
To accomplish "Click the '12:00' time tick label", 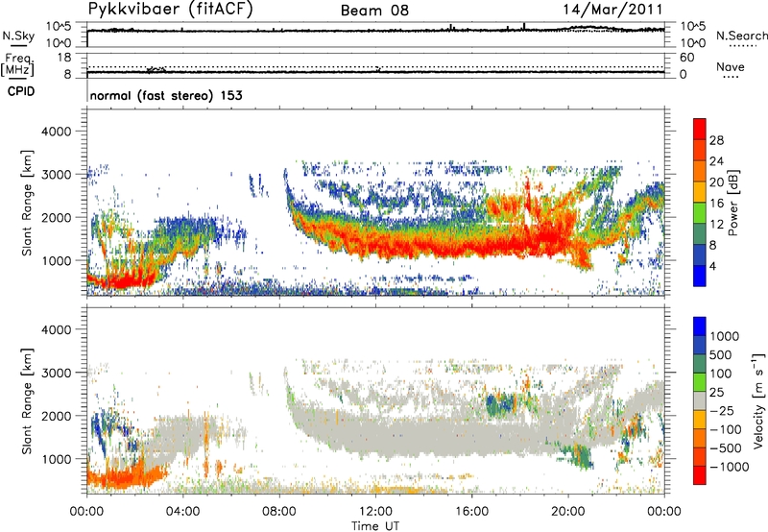I will click(375, 512).
